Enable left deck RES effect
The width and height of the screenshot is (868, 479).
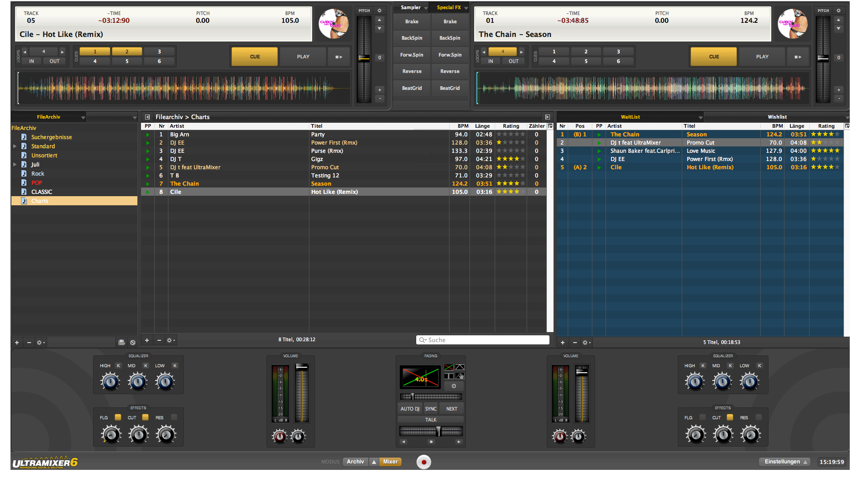pos(174,417)
